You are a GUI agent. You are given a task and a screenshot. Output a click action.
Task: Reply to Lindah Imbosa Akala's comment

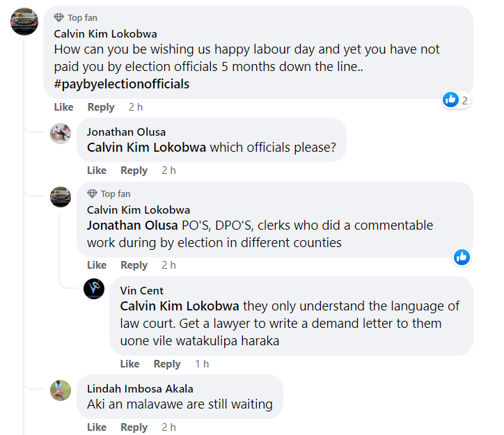point(134,427)
